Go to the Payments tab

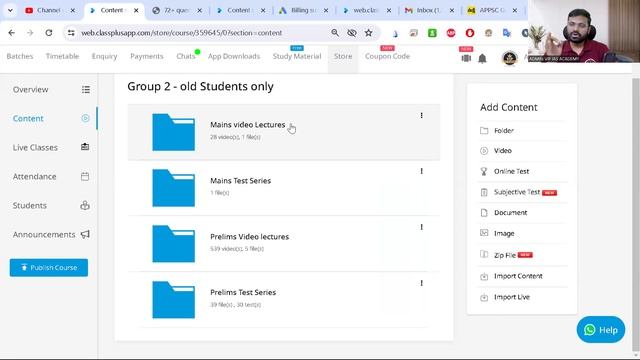[x=147, y=56]
